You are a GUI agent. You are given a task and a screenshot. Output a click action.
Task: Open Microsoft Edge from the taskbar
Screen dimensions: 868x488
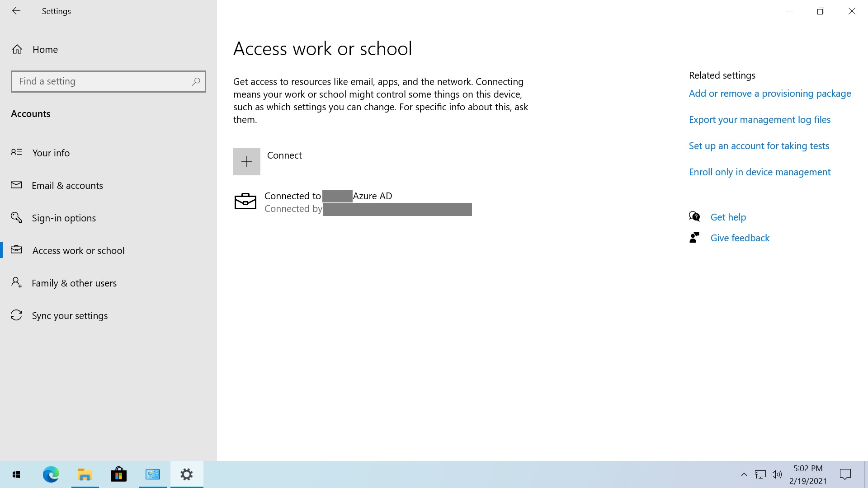pos(51,474)
